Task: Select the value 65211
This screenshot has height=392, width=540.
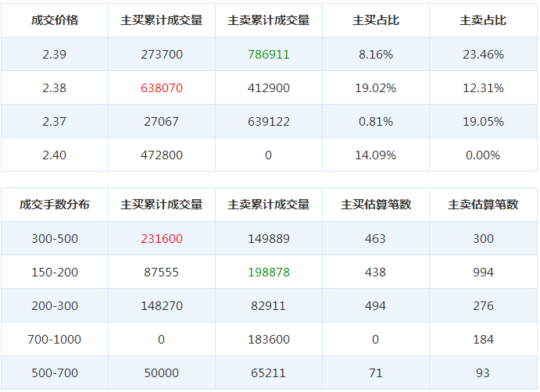Action: pos(269,372)
